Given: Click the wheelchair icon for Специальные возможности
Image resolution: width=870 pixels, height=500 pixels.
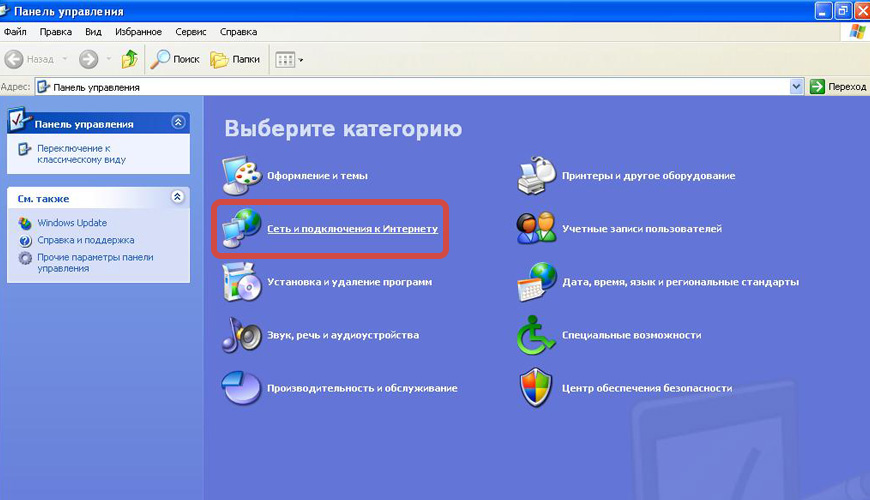Looking at the screenshot, I should point(535,335).
